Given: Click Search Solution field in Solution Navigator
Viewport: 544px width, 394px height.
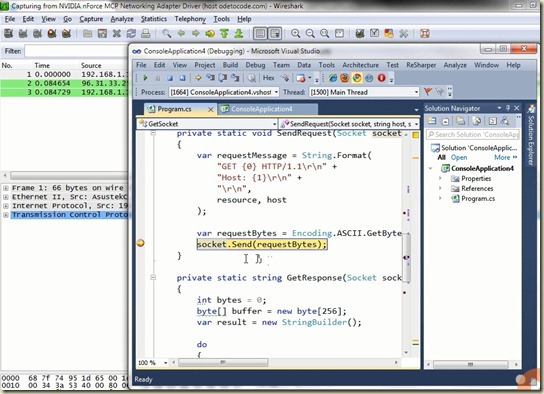Looking at the screenshot, I should [473, 134].
